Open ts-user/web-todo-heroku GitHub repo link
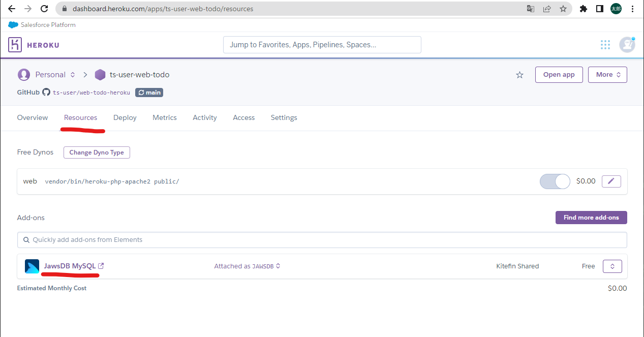Screen dimensions: 644x337 [x=91, y=93]
